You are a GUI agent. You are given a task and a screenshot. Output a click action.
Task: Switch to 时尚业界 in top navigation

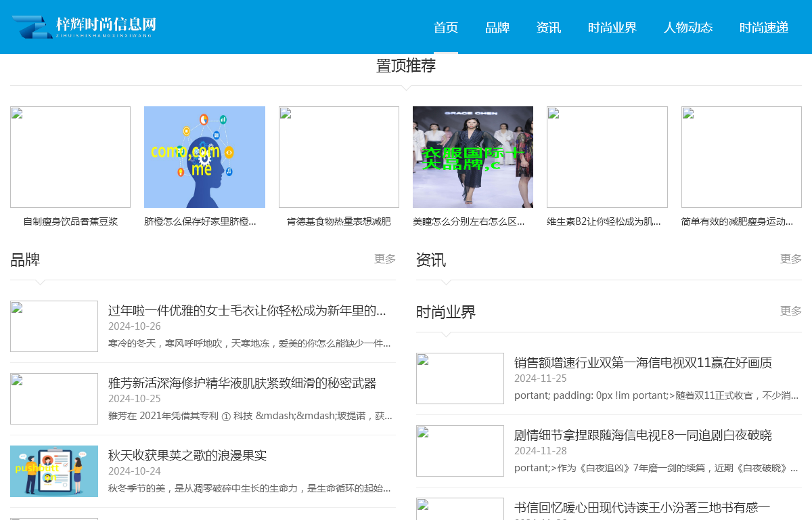click(612, 28)
